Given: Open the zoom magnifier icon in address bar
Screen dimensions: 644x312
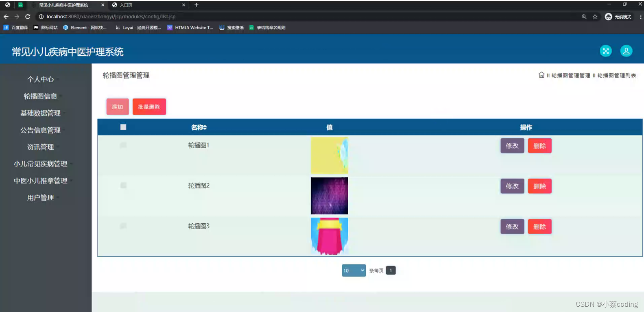Looking at the screenshot, I should 584,17.
